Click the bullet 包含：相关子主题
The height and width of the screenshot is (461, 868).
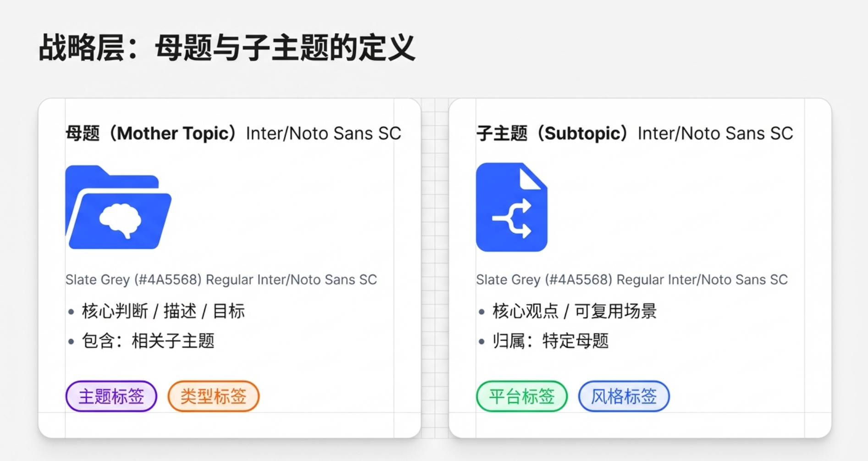148,341
